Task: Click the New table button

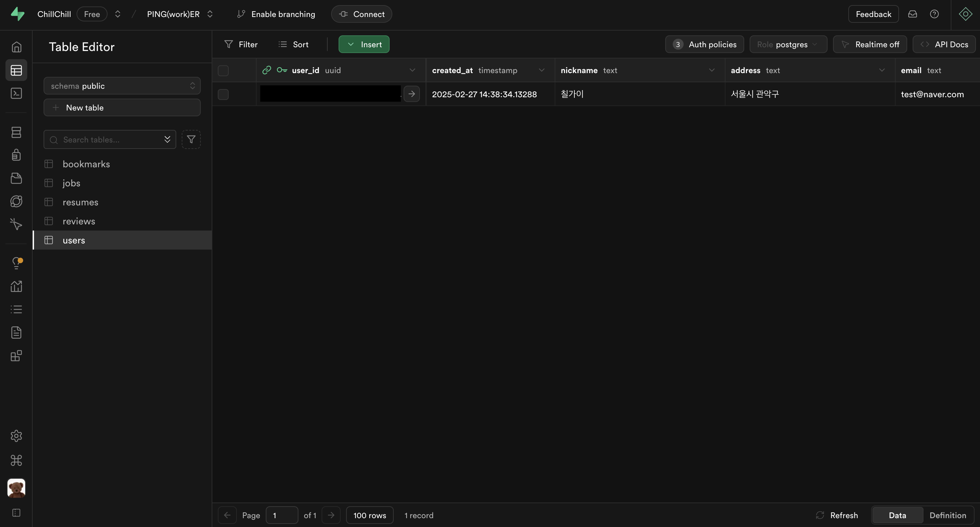Action: pos(122,107)
